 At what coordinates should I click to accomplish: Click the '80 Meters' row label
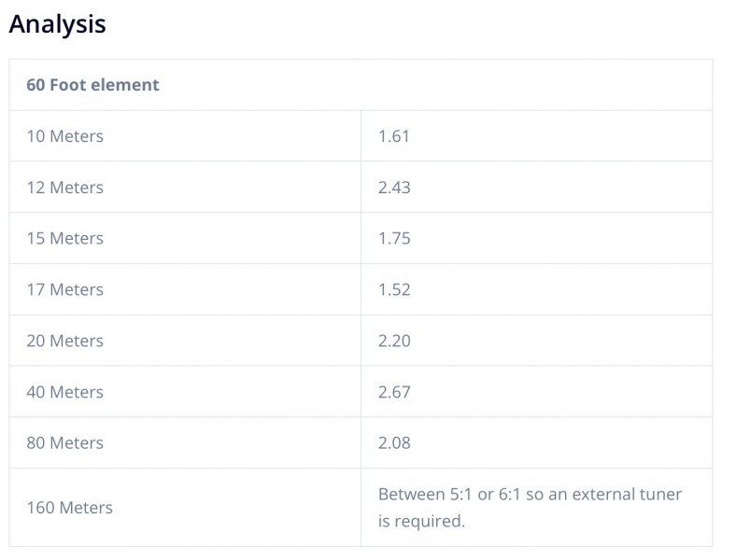[64, 443]
